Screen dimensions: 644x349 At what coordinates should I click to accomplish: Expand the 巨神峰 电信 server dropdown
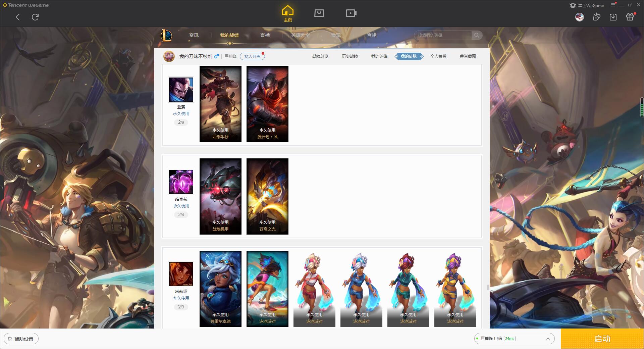click(514, 339)
